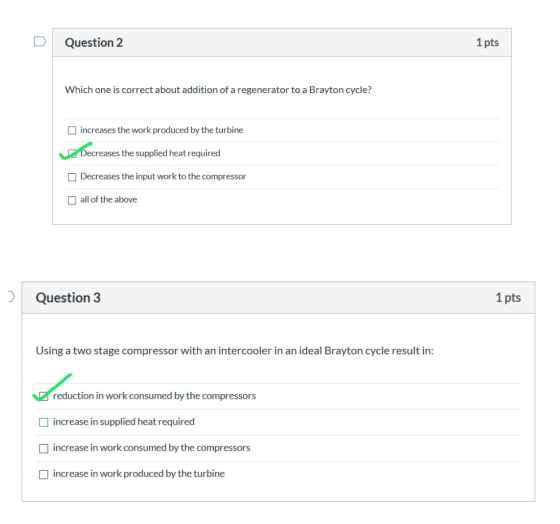Image resolution: width=560 pixels, height=524 pixels.
Task: Click the '1 pts' label of Question 2
Action: pyautogui.click(x=487, y=43)
